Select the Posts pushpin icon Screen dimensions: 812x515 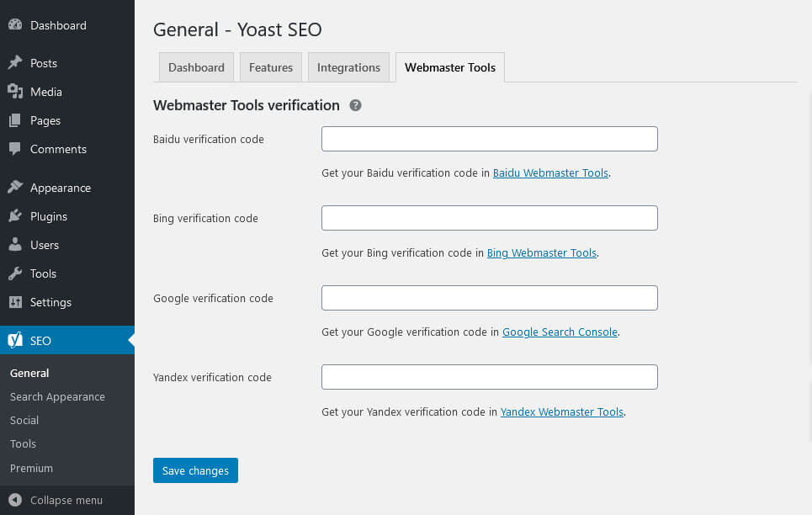coord(15,62)
